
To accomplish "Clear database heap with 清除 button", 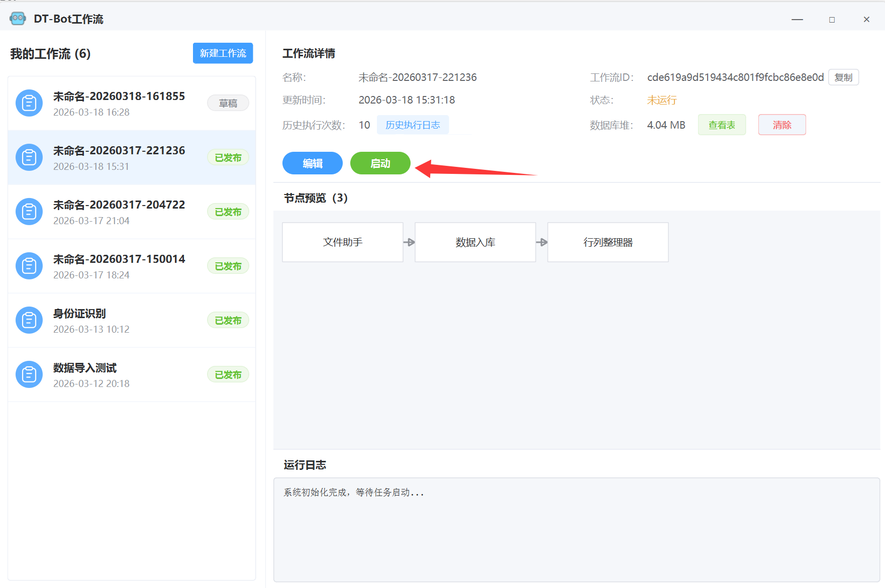I will click(781, 125).
